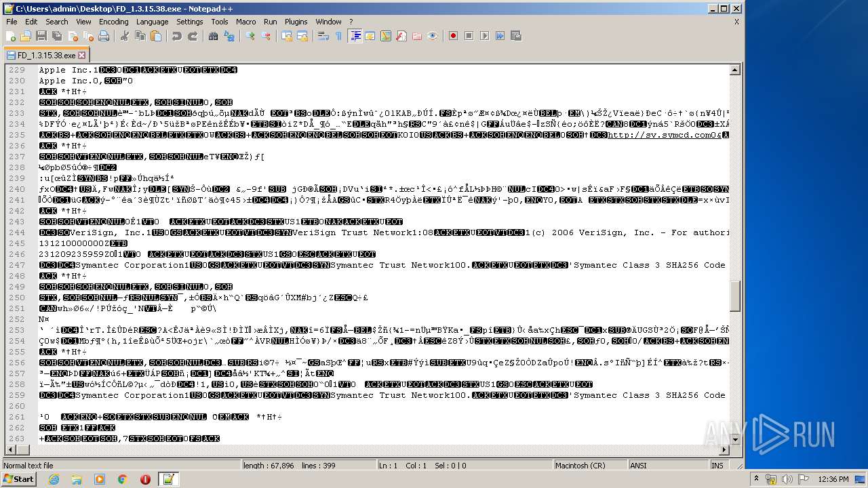Create a new document with the New icon
The width and height of the screenshot is (868, 488).
point(11,36)
